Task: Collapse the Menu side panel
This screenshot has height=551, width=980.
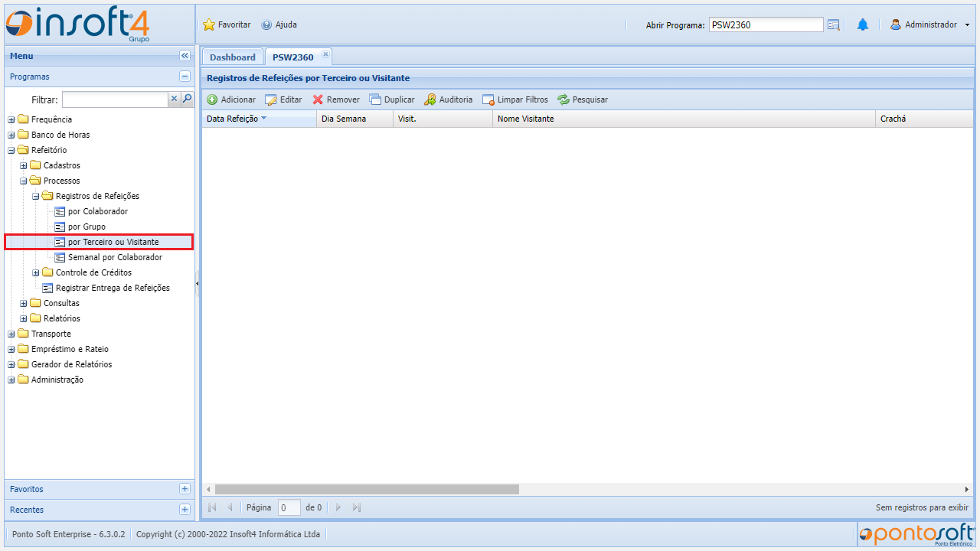Action: [x=185, y=56]
